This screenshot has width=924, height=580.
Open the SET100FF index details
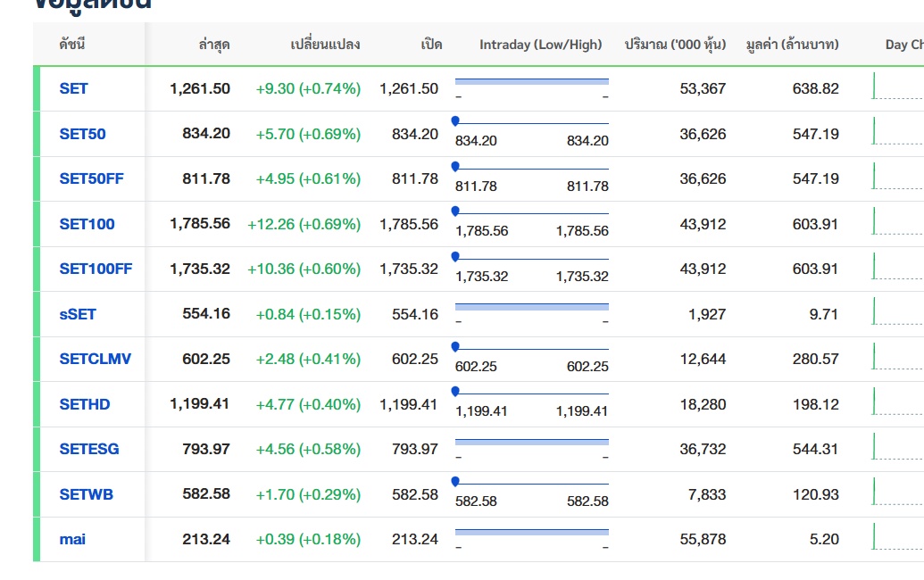96,269
